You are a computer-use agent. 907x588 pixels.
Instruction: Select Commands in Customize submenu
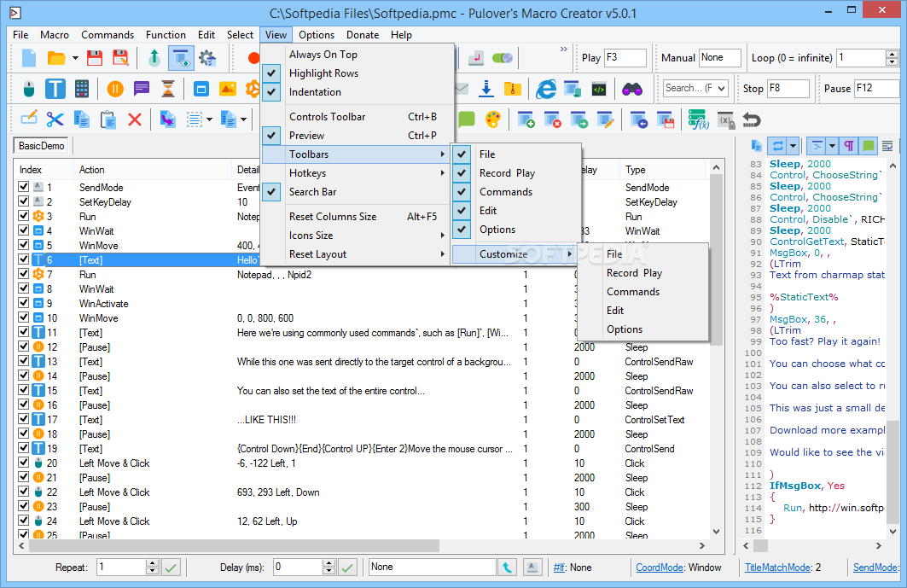tap(642, 292)
